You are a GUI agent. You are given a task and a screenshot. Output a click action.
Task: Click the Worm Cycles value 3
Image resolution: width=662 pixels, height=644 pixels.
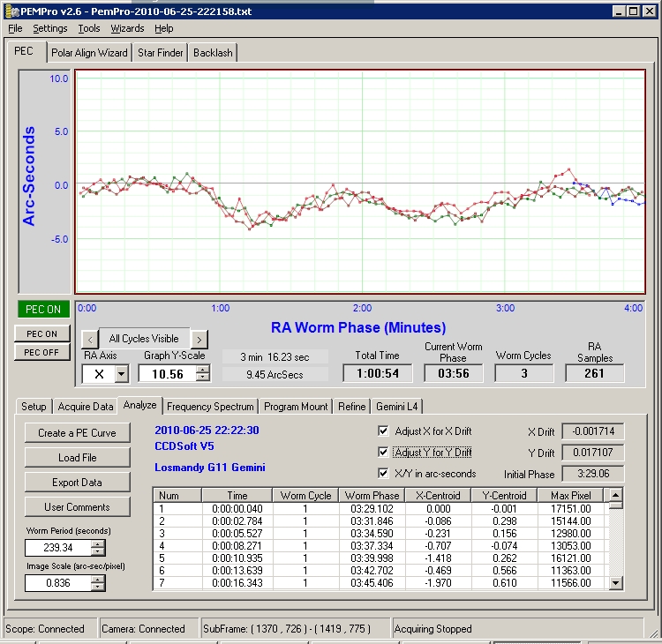coord(524,373)
